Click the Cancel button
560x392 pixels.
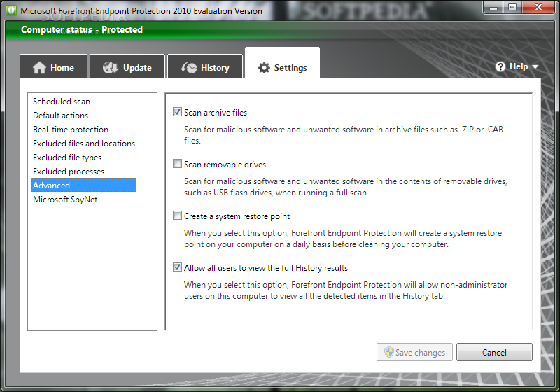click(494, 352)
